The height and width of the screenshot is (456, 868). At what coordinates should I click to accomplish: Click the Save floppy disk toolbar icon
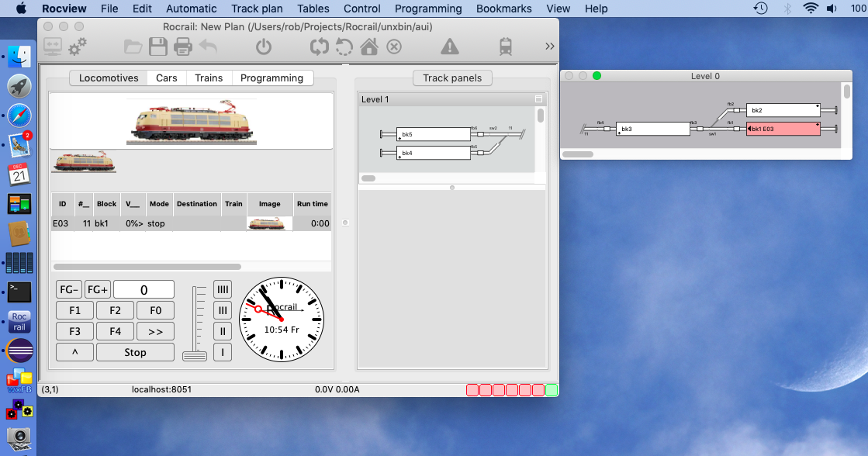tap(158, 47)
